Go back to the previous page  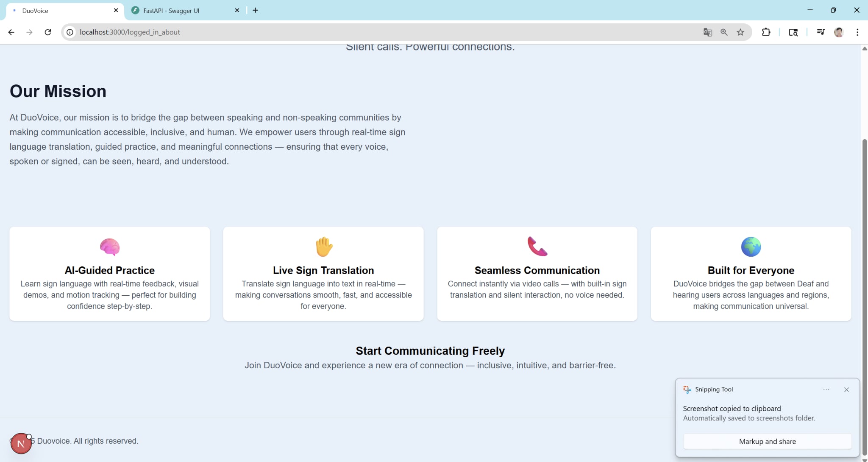11,32
